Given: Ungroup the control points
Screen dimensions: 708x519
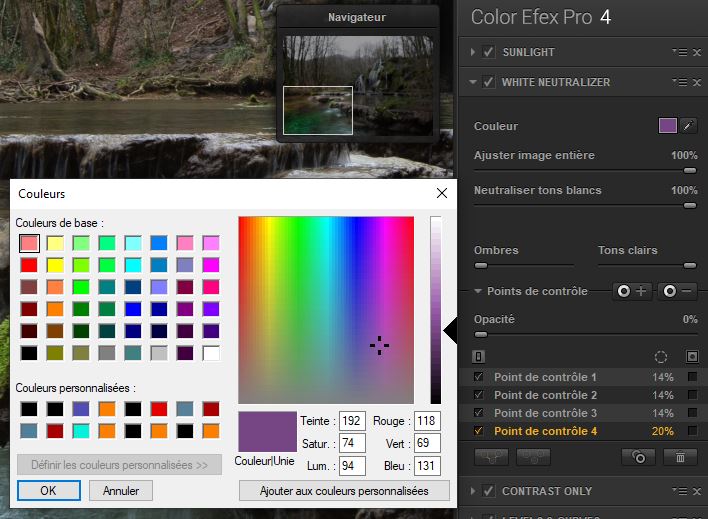Looking at the screenshot, I should coord(533,457).
